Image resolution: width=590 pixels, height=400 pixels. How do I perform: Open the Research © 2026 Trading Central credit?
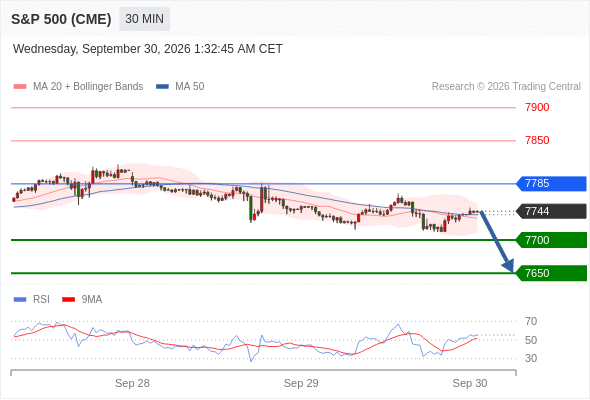point(506,87)
